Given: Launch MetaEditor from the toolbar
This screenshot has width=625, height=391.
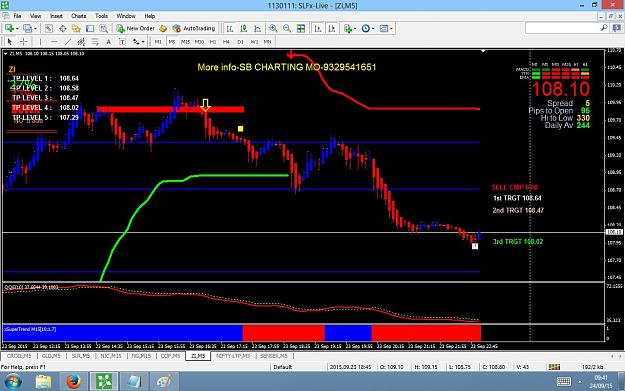Looking at the screenshot, I should tap(163, 28).
